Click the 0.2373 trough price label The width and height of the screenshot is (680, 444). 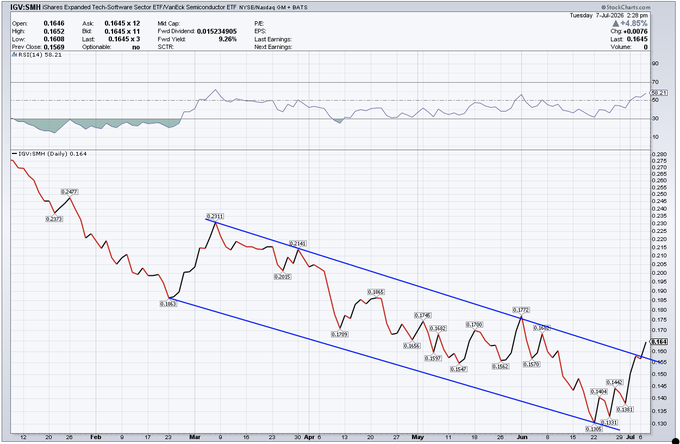54,219
